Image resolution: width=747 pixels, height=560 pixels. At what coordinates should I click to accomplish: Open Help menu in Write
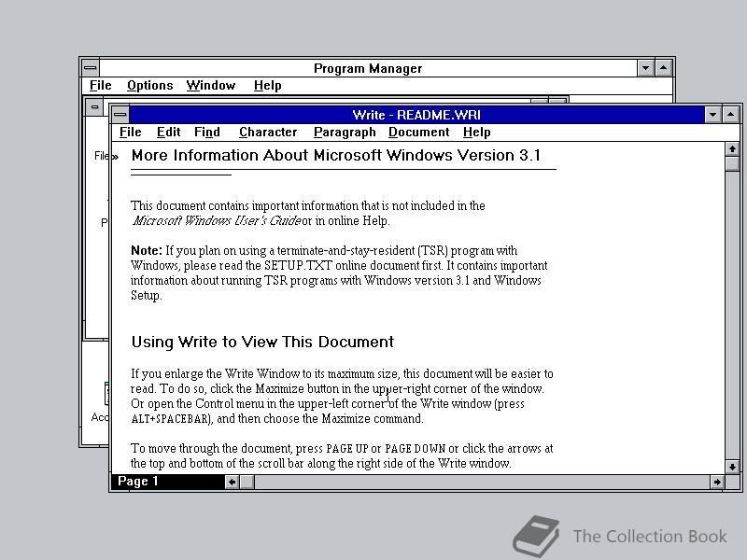point(477,132)
